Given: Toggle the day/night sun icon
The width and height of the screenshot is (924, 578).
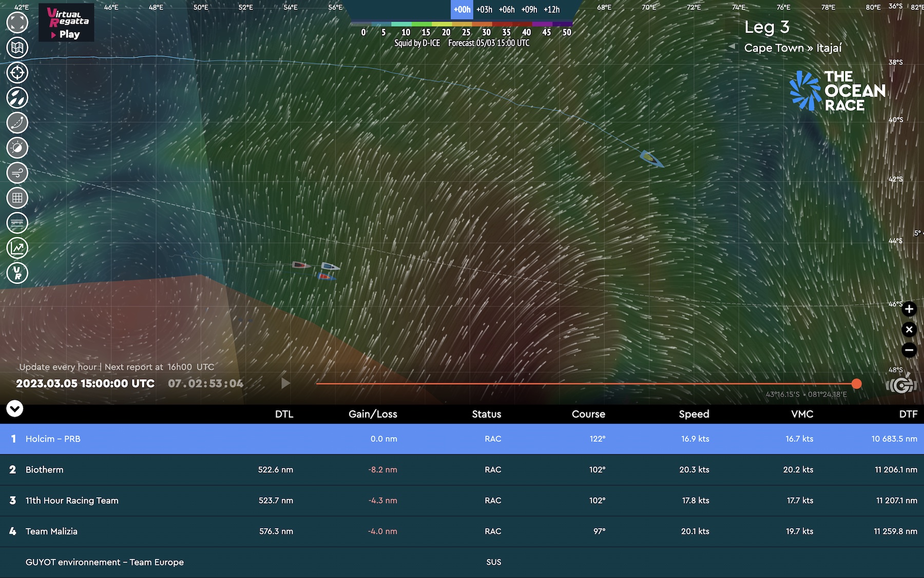Looking at the screenshot, I should pyautogui.click(x=17, y=147).
